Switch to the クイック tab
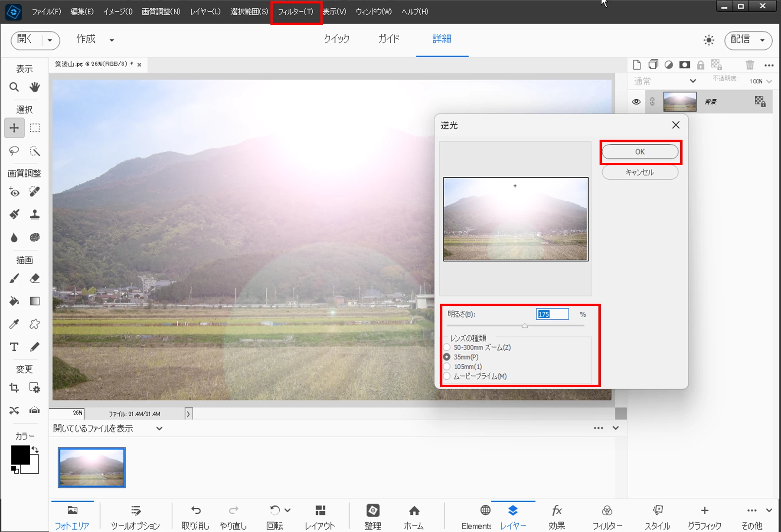The height and width of the screenshot is (532, 781). coord(336,39)
